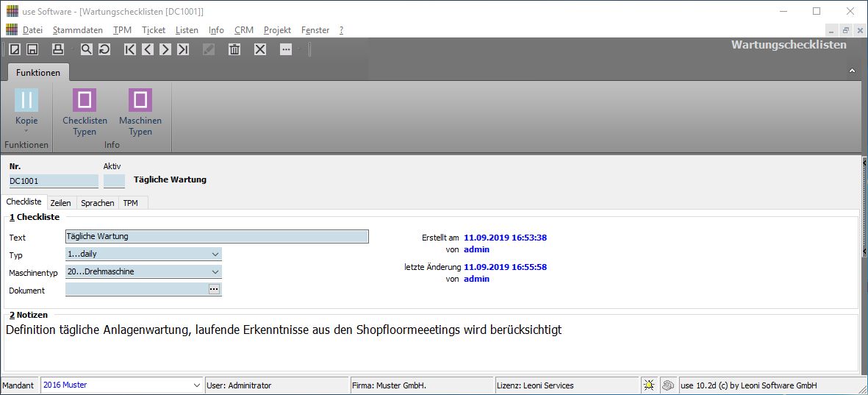
Task: Open the Maschinentyp dropdown
Action: (x=215, y=271)
